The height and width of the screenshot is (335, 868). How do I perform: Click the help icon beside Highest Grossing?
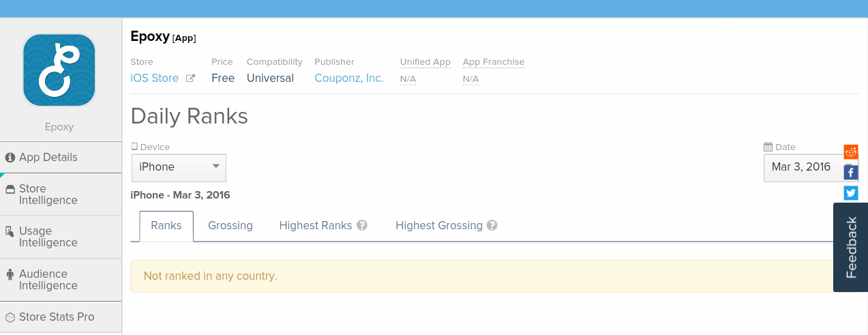pyautogui.click(x=492, y=225)
